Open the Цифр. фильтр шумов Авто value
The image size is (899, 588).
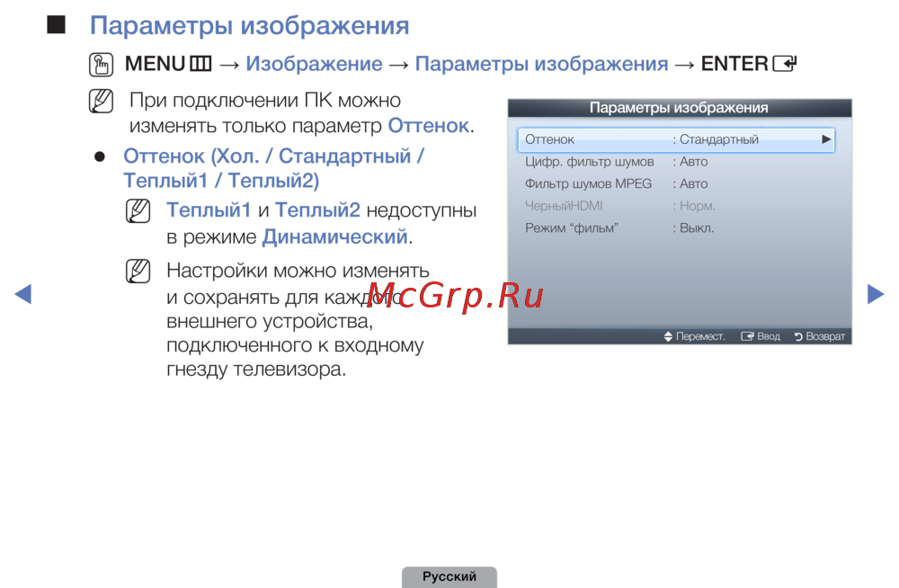tap(693, 162)
